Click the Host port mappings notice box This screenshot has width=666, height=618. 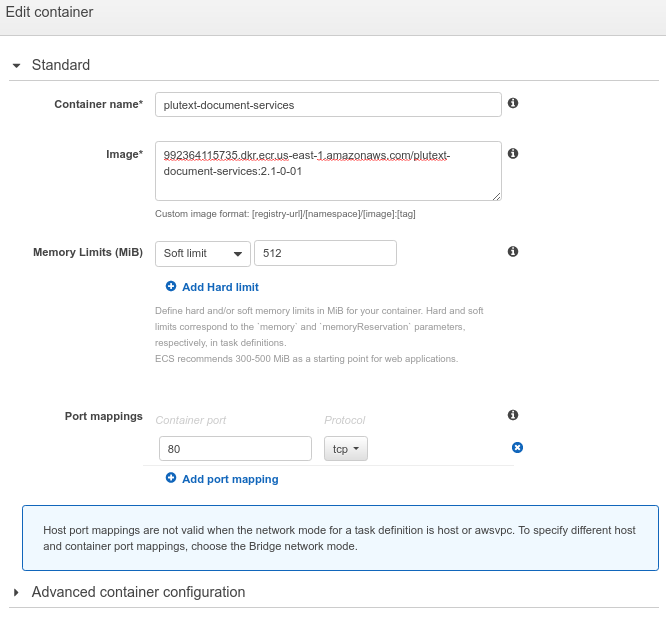click(340, 538)
